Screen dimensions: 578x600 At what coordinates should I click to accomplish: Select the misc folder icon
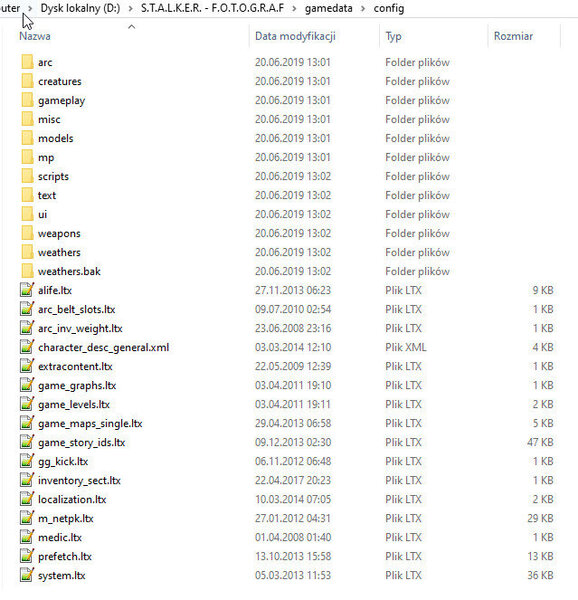pos(27,119)
